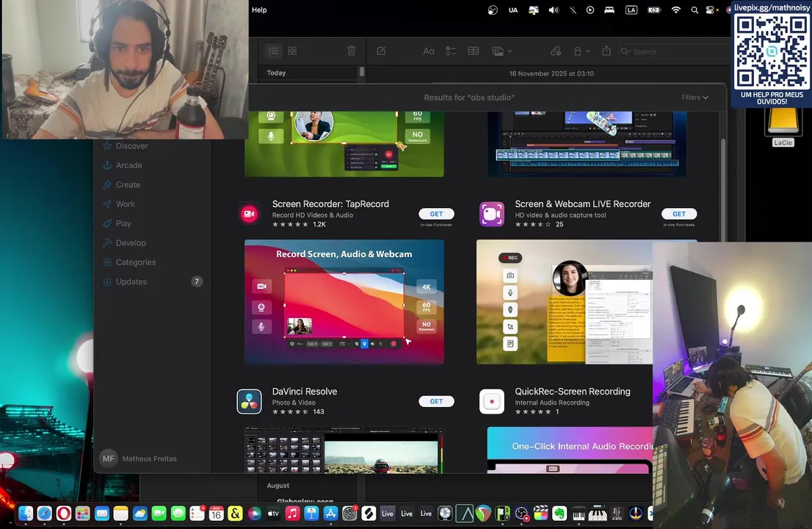812x529 pixels.
Task: Open volume control in menu bar
Action: (x=554, y=10)
